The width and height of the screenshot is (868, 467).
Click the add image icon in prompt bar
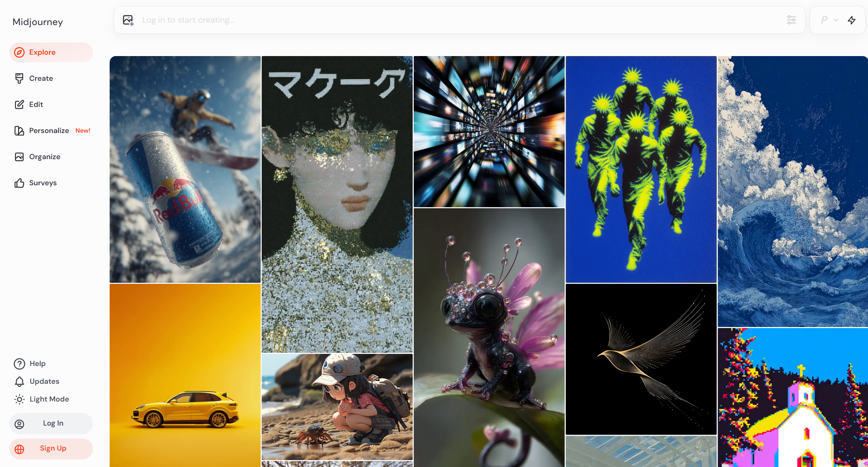pyautogui.click(x=128, y=20)
